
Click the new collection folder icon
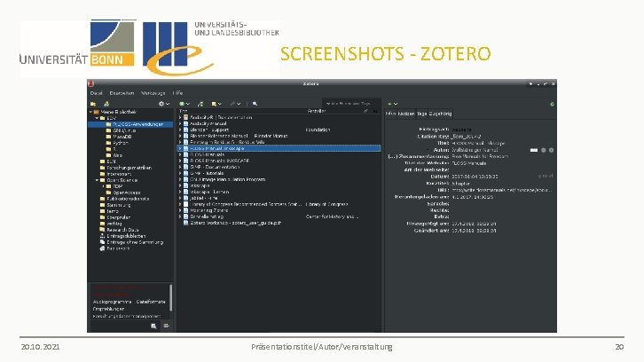(93, 104)
